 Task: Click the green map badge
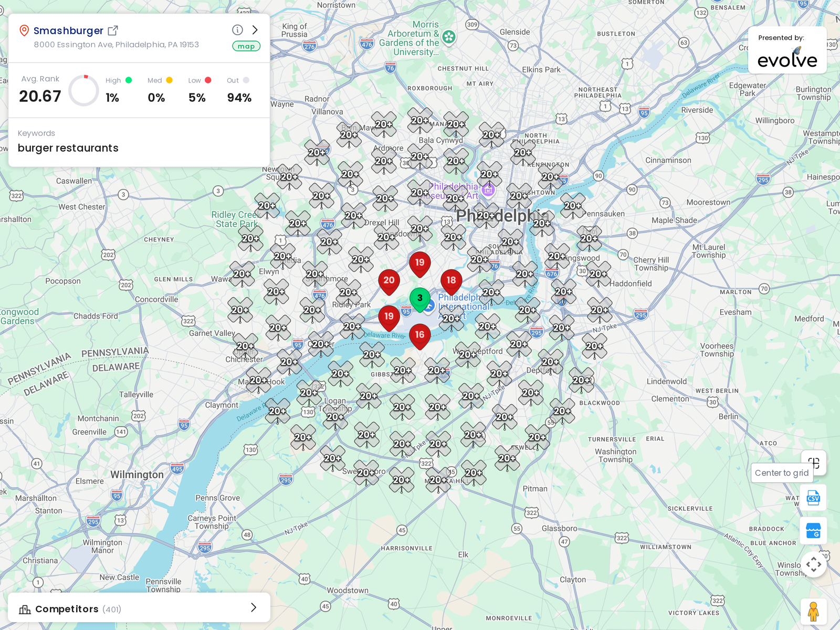point(246,46)
